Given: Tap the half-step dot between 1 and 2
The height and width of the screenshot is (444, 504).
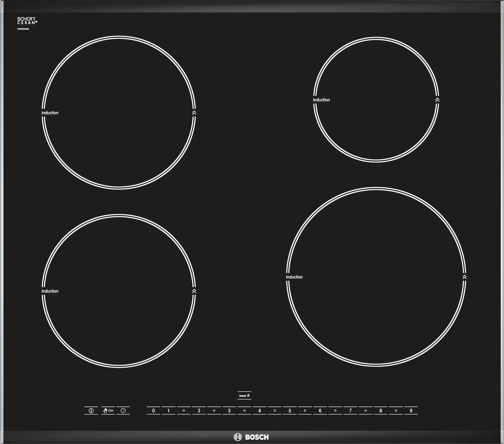Looking at the screenshot, I should tap(184, 411).
